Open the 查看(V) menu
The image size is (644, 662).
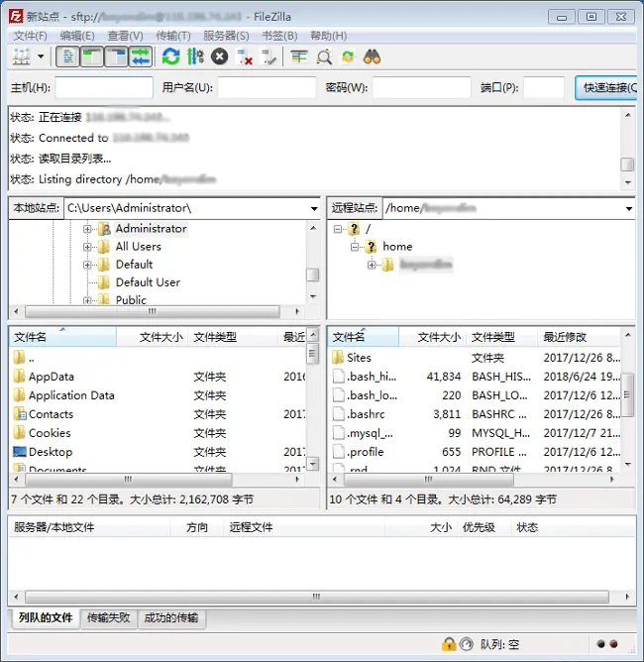click(x=125, y=36)
